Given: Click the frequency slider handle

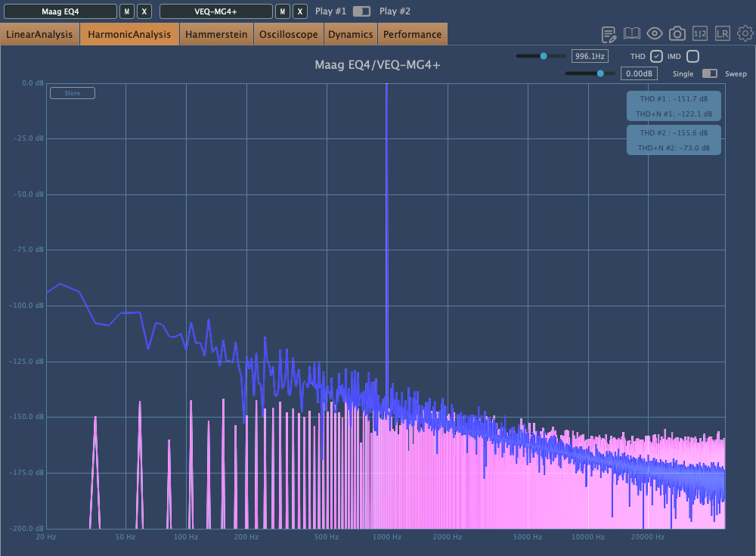Looking at the screenshot, I should click(543, 56).
